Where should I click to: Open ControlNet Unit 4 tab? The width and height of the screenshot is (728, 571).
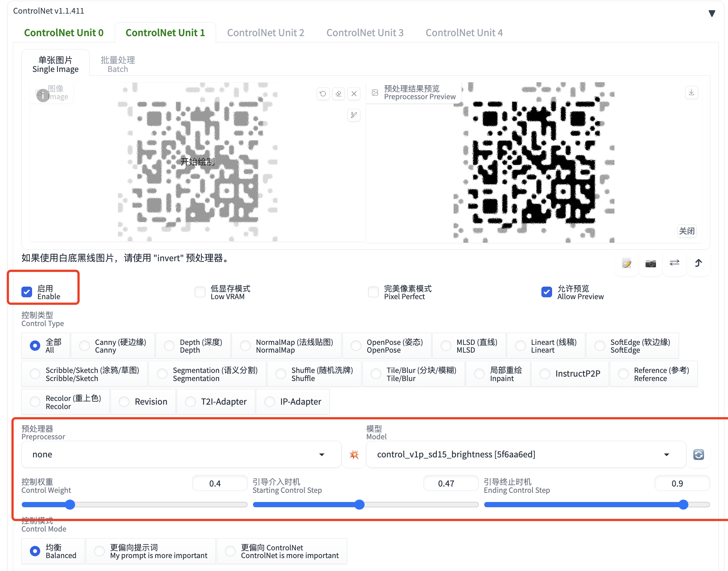(464, 32)
